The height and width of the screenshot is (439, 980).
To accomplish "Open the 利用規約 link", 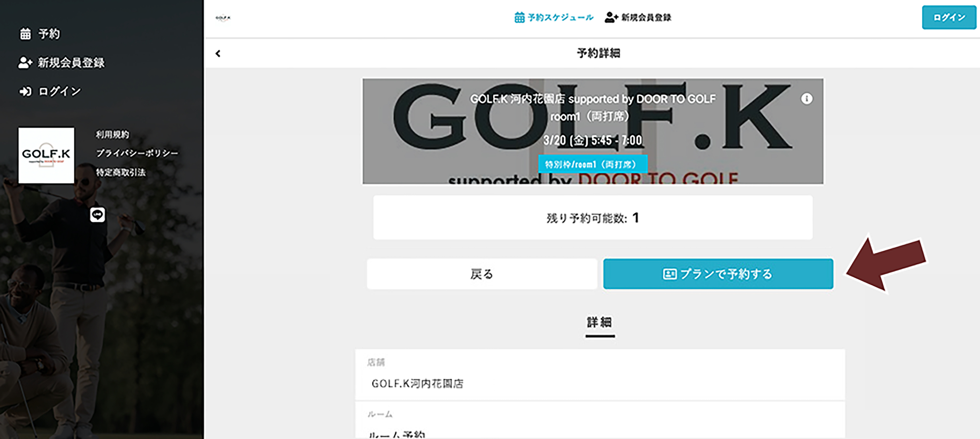I will pos(112,134).
